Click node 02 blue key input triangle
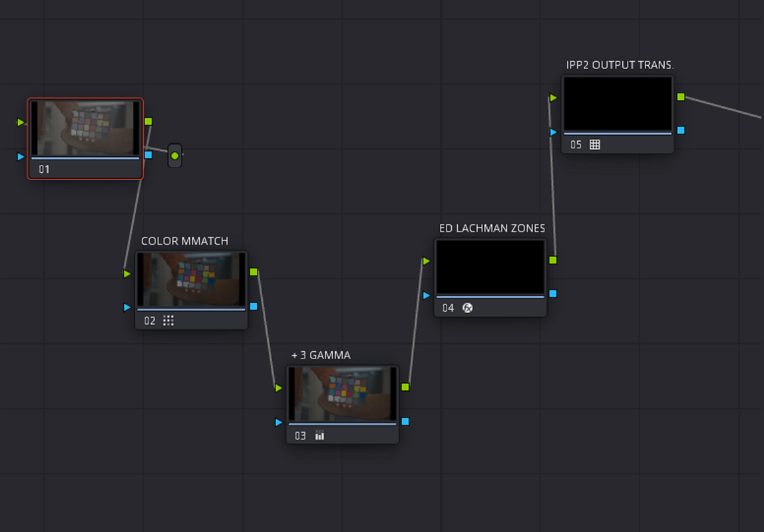This screenshot has height=532, width=764. [x=127, y=307]
